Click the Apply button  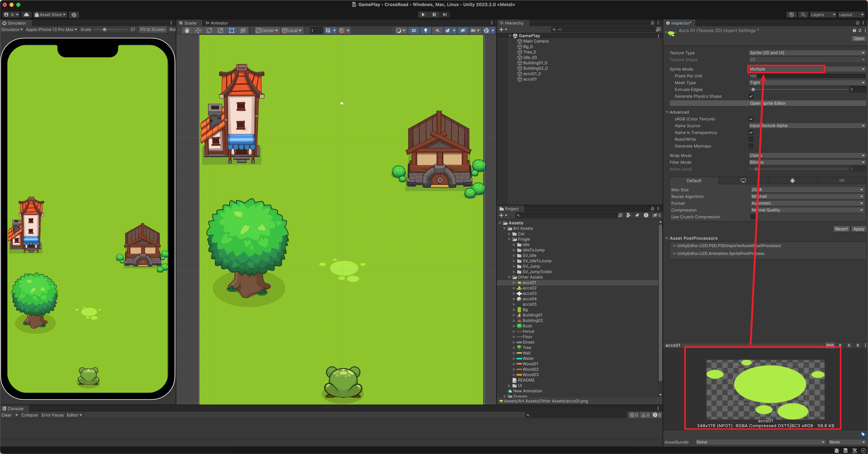(x=859, y=229)
